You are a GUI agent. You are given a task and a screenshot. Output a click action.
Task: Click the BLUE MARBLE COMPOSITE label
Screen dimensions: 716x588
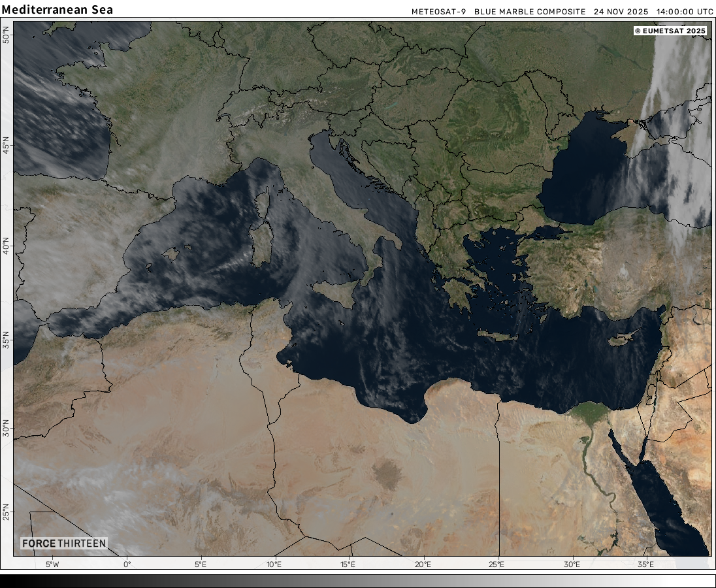530,12
